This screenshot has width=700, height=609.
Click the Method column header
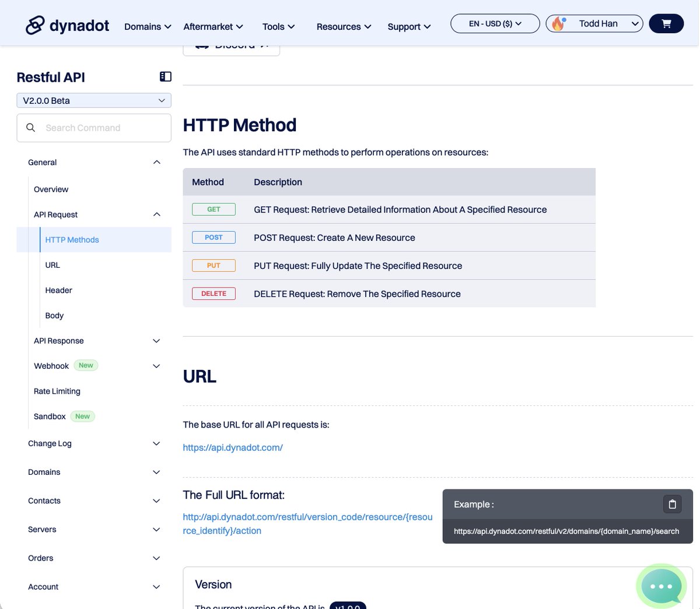[208, 182]
